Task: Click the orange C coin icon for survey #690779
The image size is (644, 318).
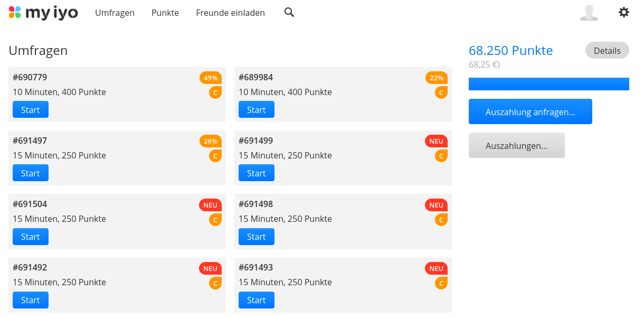Action: click(215, 92)
